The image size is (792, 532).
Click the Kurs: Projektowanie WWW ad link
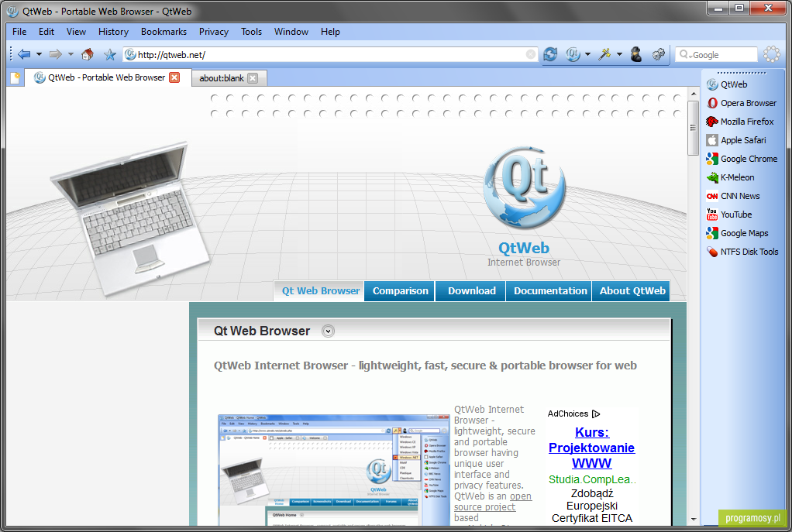[591, 448]
